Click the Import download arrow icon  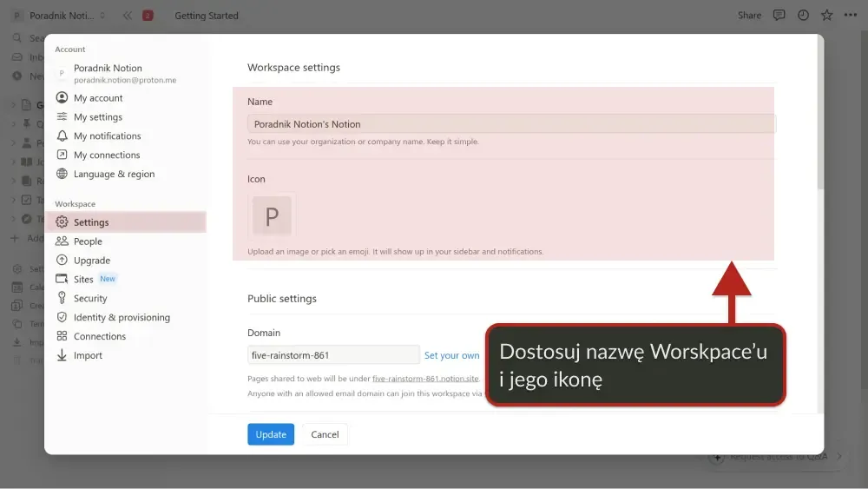pyautogui.click(x=62, y=355)
